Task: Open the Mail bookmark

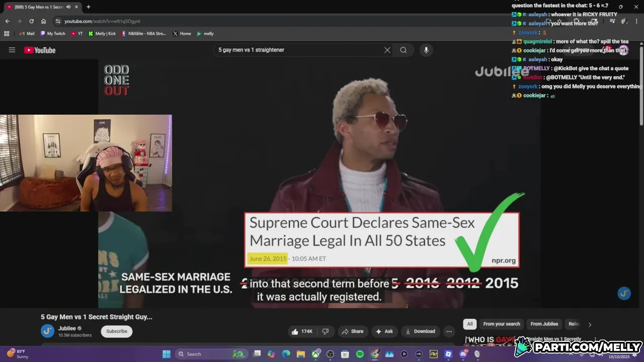Action: [27, 34]
